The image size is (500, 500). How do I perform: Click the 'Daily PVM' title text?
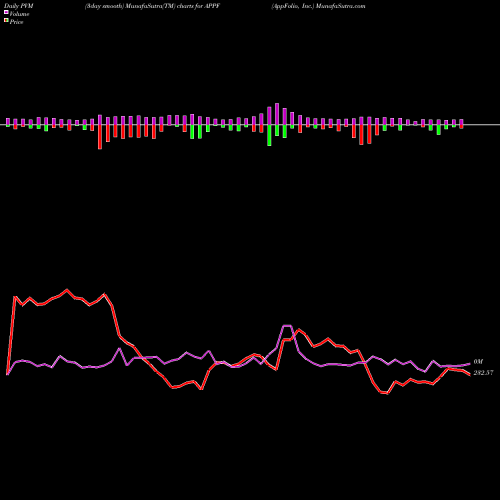point(19,6)
